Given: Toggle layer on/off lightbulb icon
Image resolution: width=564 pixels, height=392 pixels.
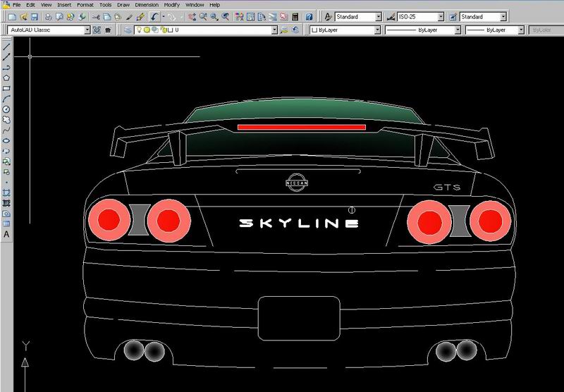Looking at the screenshot, I should 139,30.
